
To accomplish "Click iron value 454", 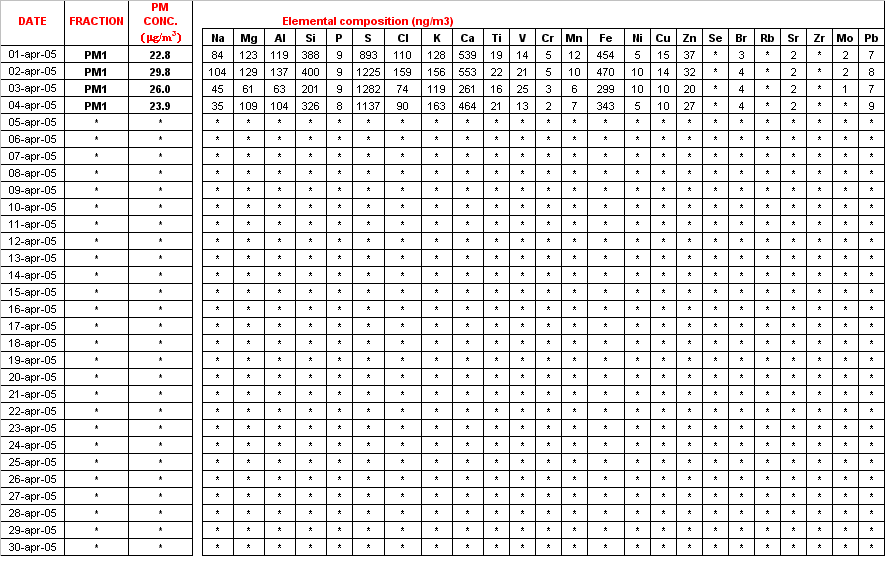I will tap(606, 55).
